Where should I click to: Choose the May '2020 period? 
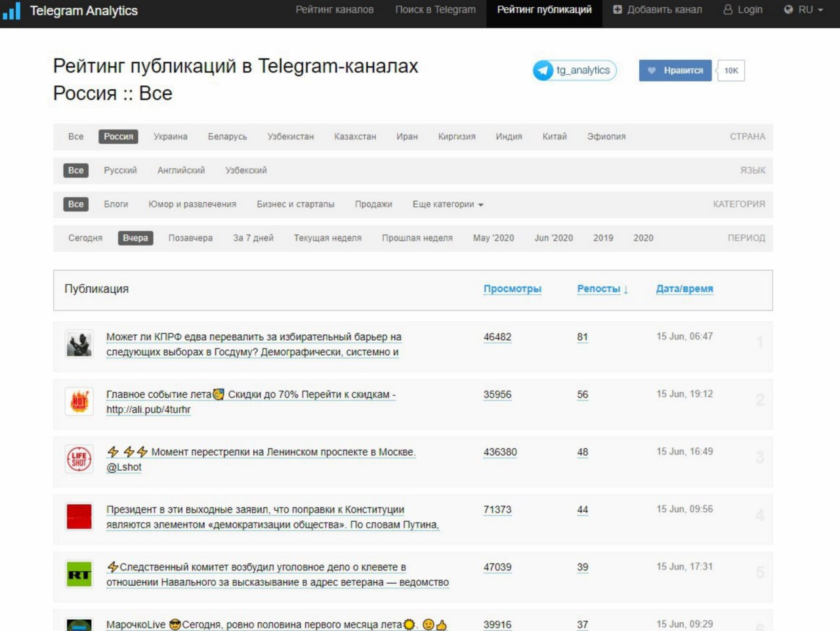point(493,238)
